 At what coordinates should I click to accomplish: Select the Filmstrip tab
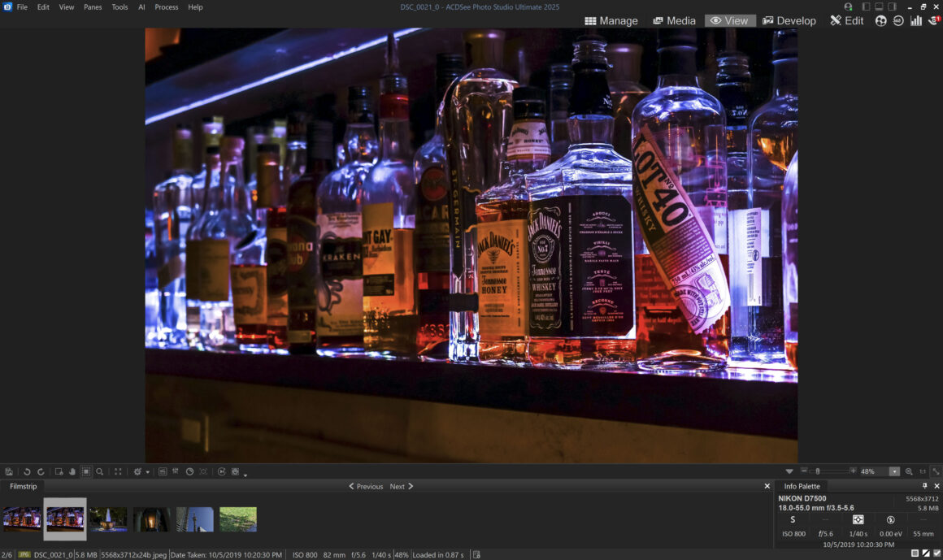(x=23, y=486)
